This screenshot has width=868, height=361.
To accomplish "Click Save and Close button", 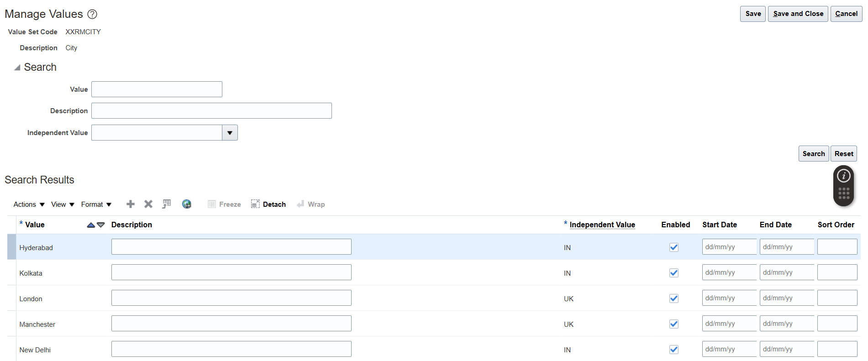I will pyautogui.click(x=798, y=14).
